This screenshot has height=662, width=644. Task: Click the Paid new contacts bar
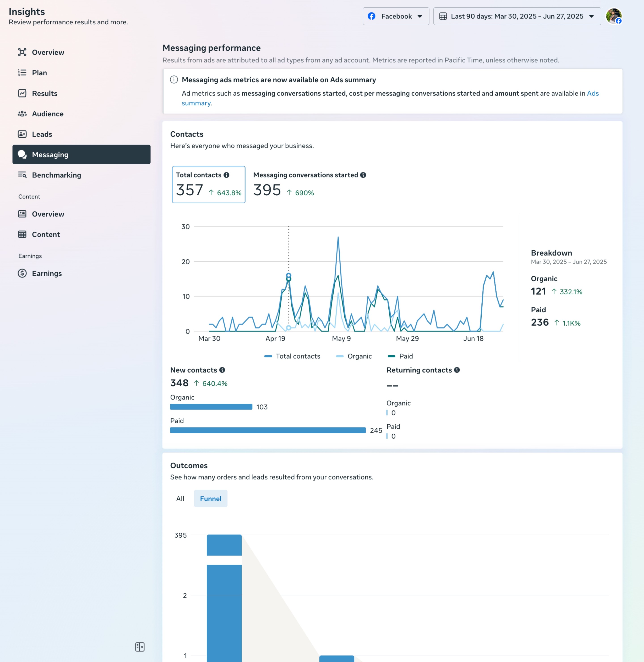[x=267, y=430]
